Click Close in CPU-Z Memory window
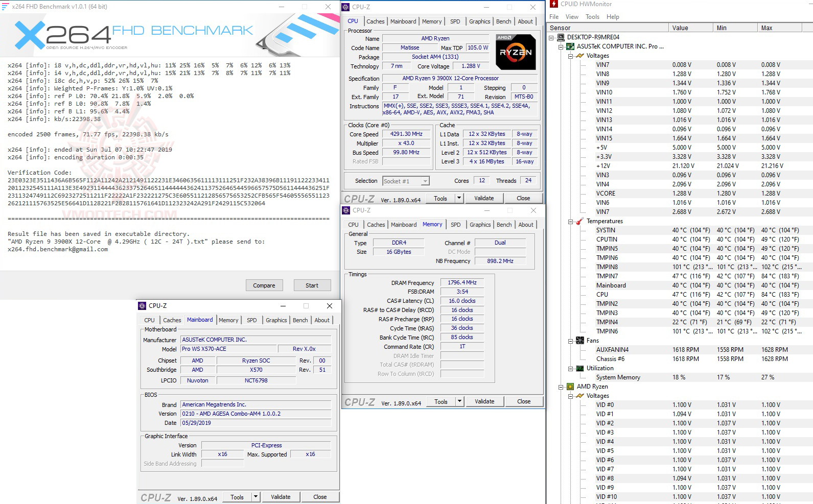The image size is (813, 504). (524, 401)
